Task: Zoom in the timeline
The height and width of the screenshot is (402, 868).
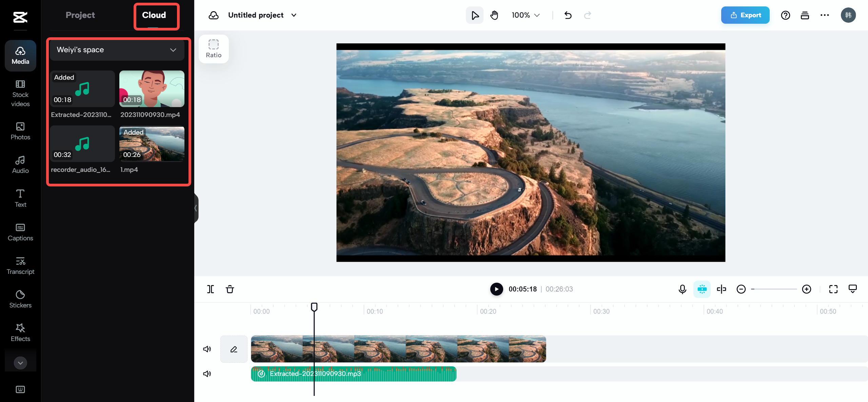Action: click(x=807, y=289)
